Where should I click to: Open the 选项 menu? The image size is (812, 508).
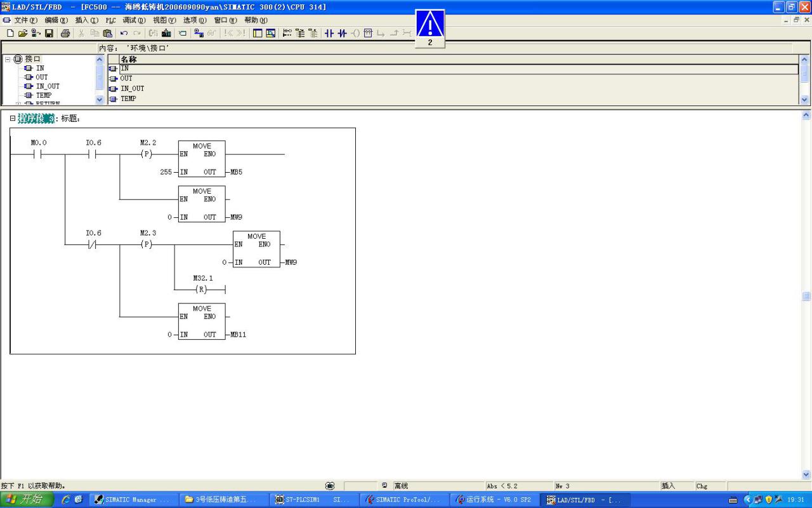click(195, 20)
